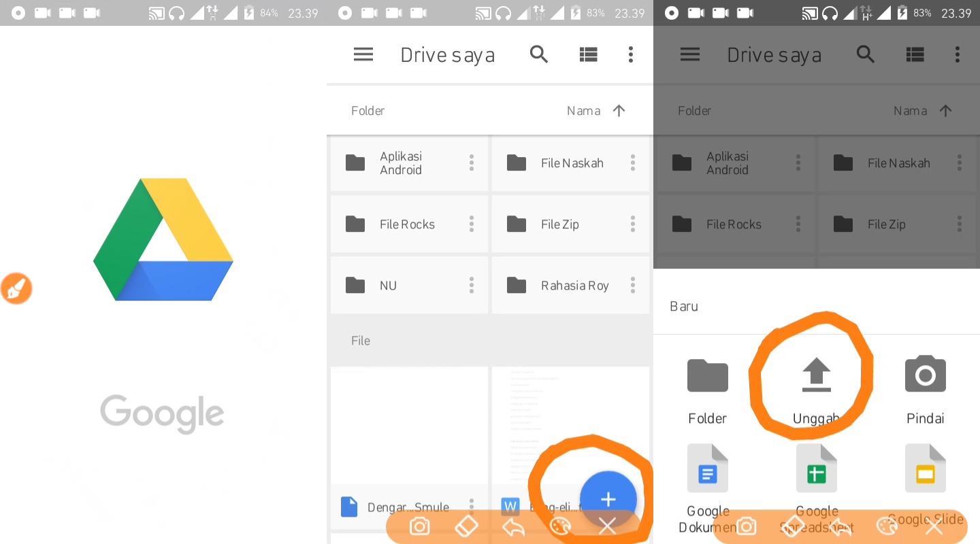Tap the camera icon in middle screen's orange toolbar
The width and height of the screenshot is (980, 544).
[419, 526]
